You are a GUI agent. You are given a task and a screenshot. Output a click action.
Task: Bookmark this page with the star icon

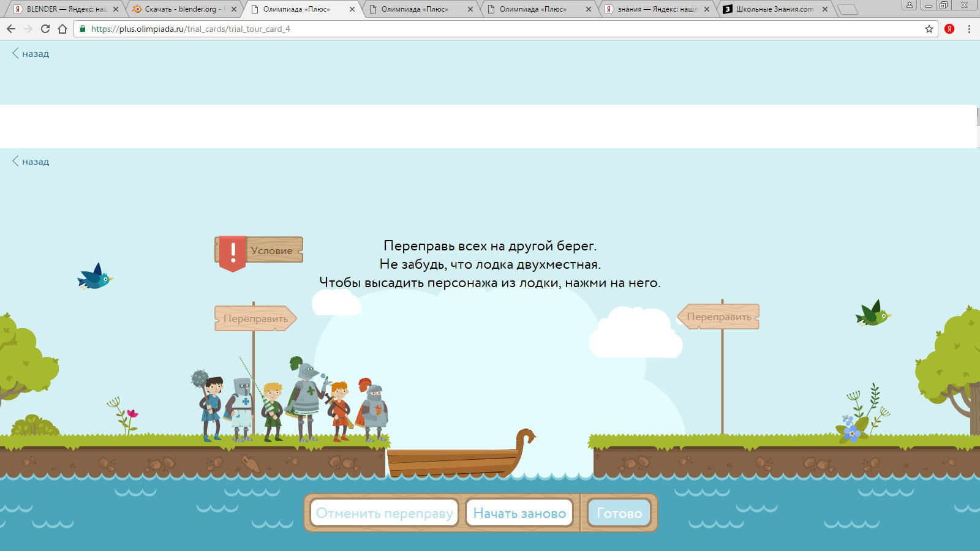929,29
